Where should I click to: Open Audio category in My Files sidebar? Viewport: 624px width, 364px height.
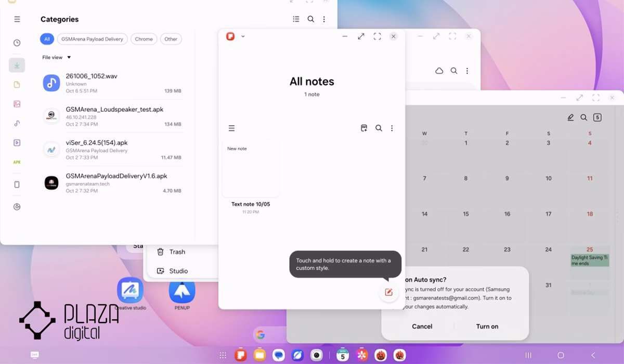(x=17, y=123)
